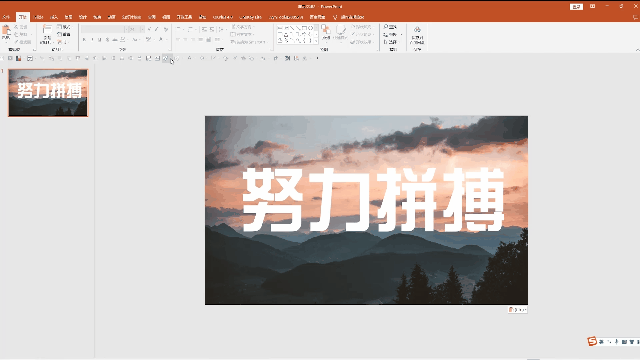Click the highlighted quick access toolbar icon

coord(165,58)
